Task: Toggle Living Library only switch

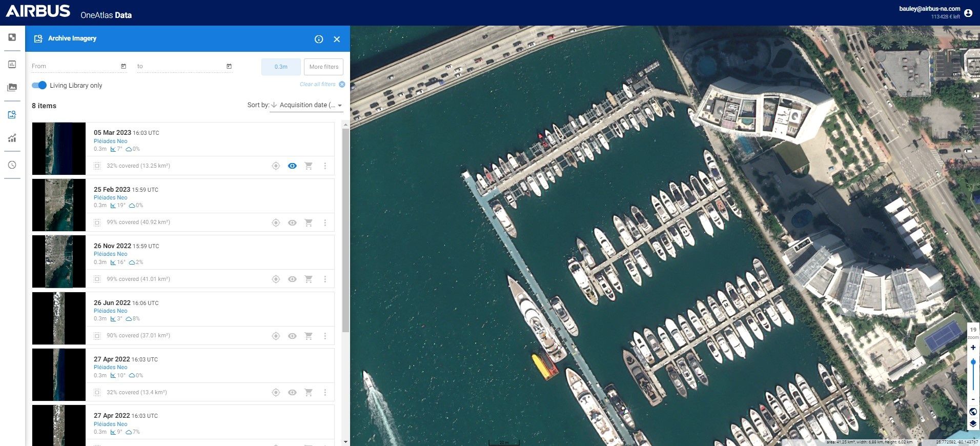Action: tap(39, 85)
